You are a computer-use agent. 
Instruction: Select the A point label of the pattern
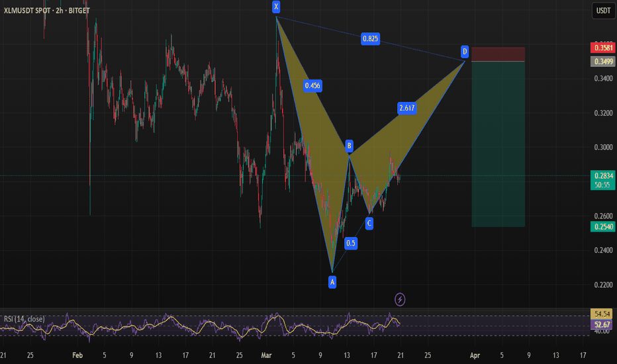pyautogui.click(x=332, y=282)
